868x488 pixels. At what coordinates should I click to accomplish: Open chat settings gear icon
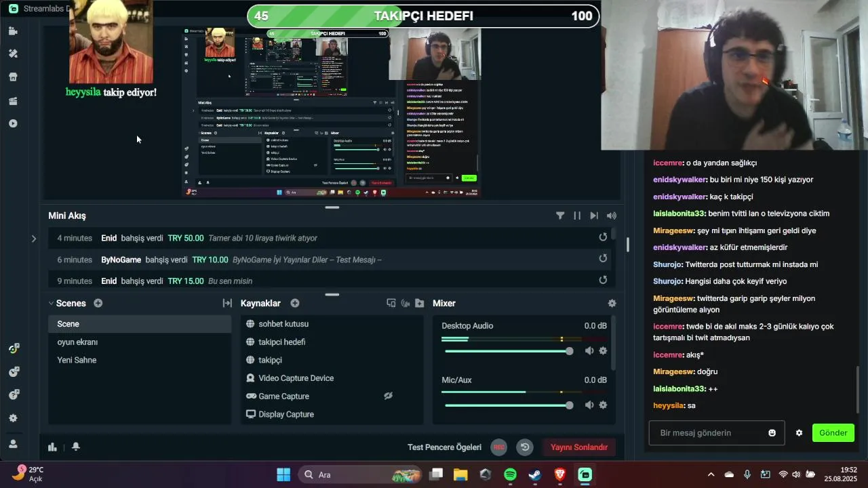pos(799,432)
